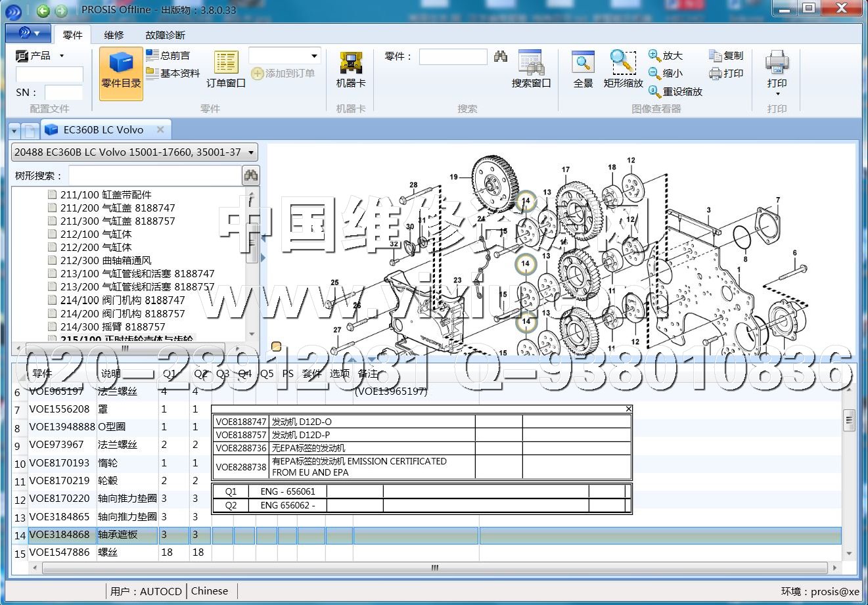Click the 缩小 zoom out icon

click(x=666, y=74)
